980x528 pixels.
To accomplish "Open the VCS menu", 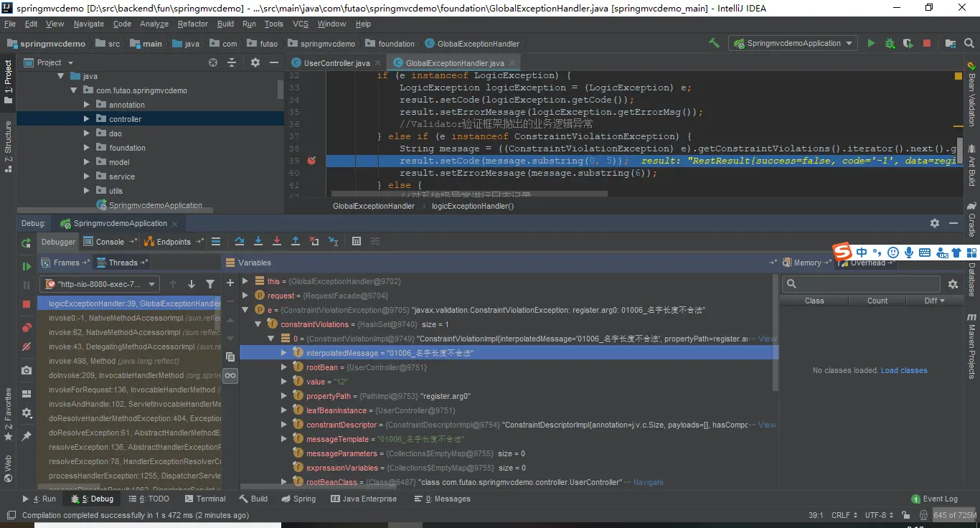I will pyautogui.click(x=301, y=24).
